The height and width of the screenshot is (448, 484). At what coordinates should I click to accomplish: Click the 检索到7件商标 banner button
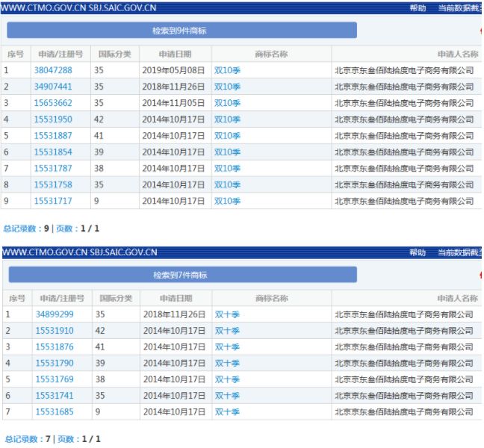[x=183, y=275]
